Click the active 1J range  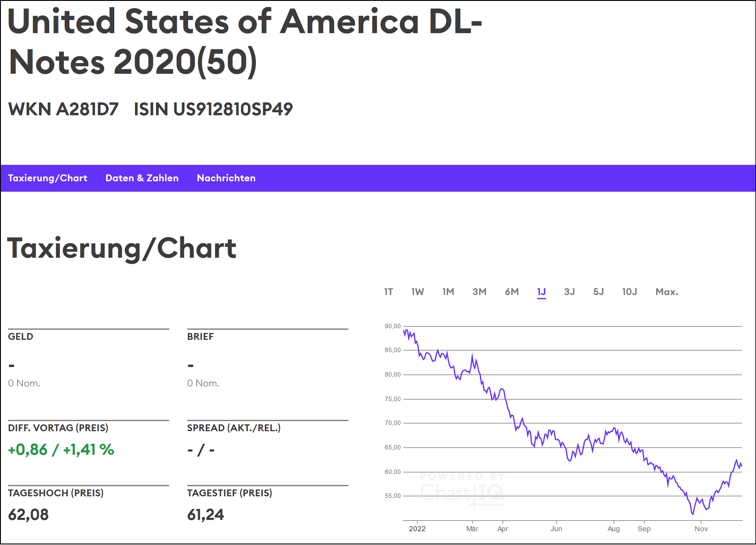point(541,292)
